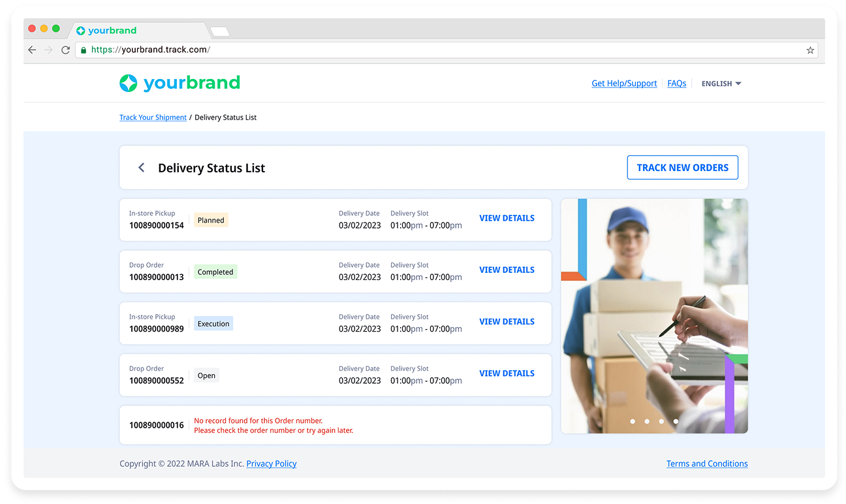Click the green padlock security icon
Screen dimensions: 846x504
83,50
